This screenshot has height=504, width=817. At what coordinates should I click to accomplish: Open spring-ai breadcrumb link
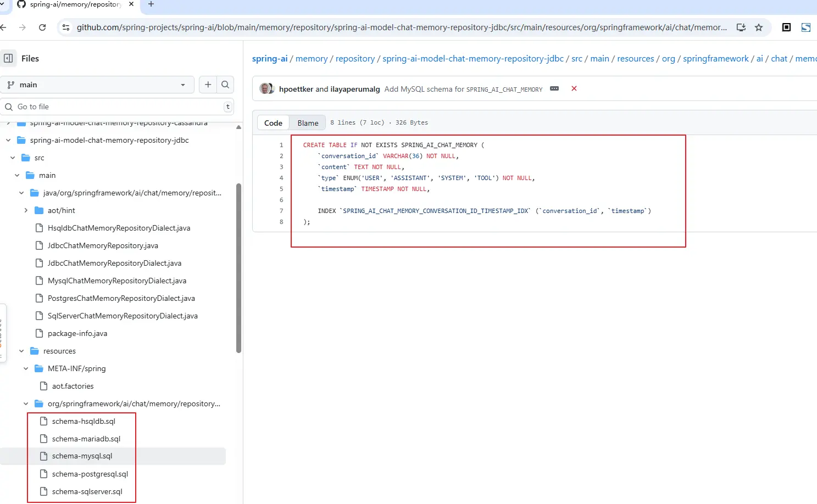click(269, 59)
